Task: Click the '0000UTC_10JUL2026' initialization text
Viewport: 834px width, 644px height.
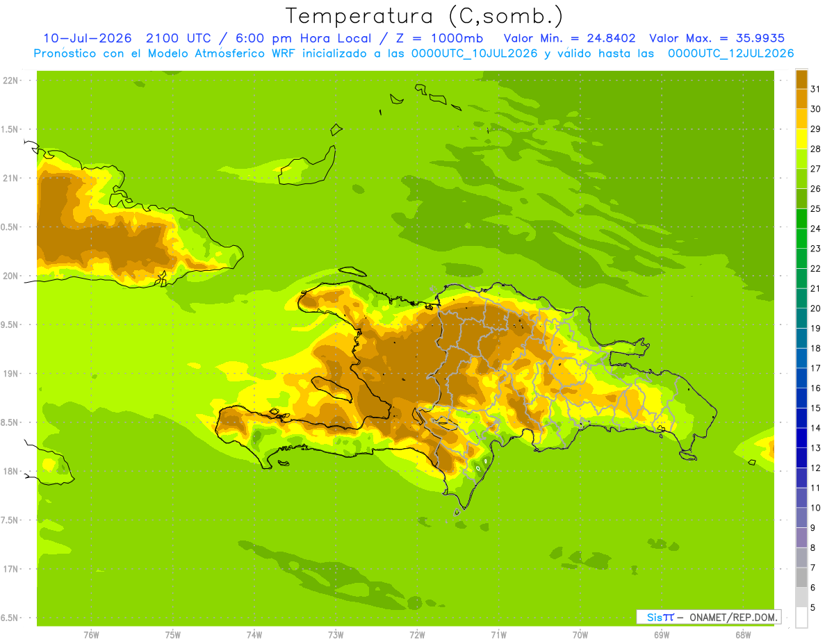Action: coord(475,53)
